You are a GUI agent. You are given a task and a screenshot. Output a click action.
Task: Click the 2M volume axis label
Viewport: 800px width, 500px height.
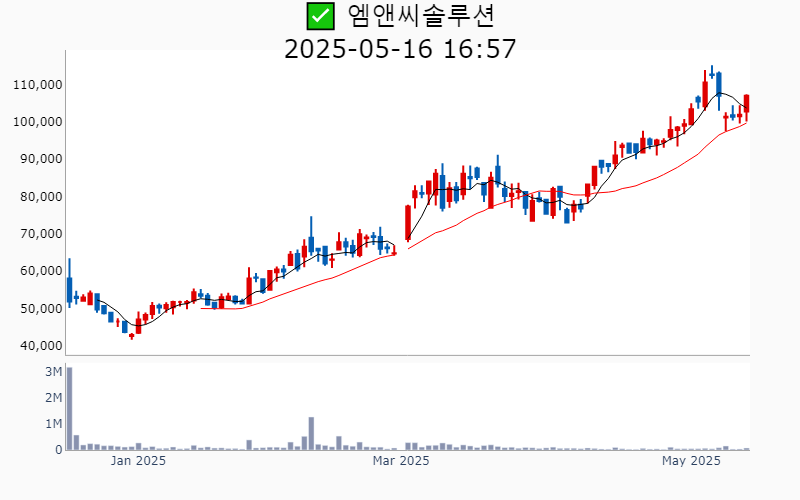tap(54, 398)
